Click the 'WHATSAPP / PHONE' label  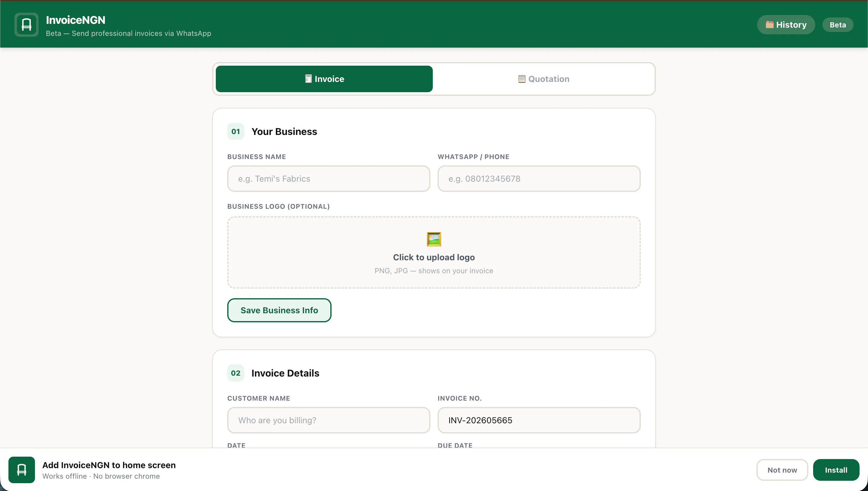tap(474, 157)
